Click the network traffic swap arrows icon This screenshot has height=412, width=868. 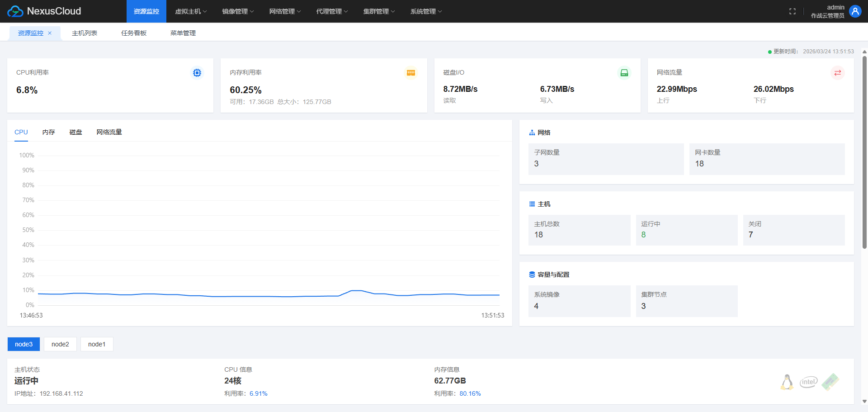(837, 73)
